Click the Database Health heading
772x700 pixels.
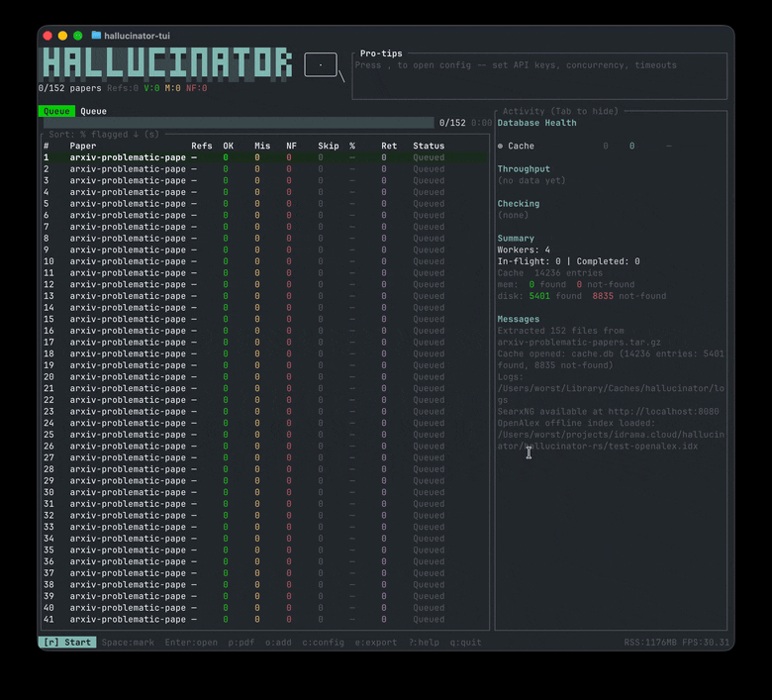pos(536,123)
